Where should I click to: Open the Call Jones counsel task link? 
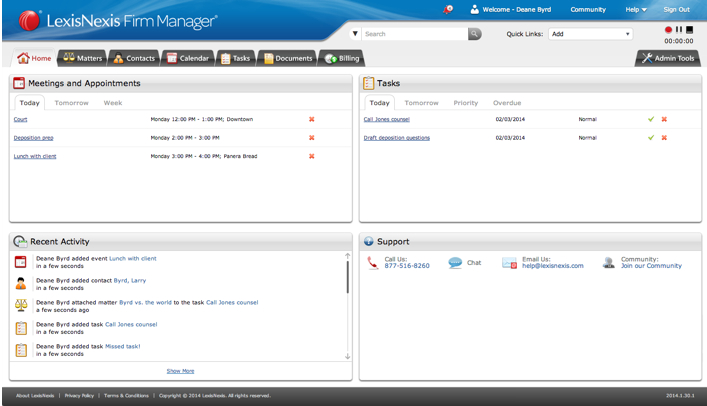click(387, 120)
